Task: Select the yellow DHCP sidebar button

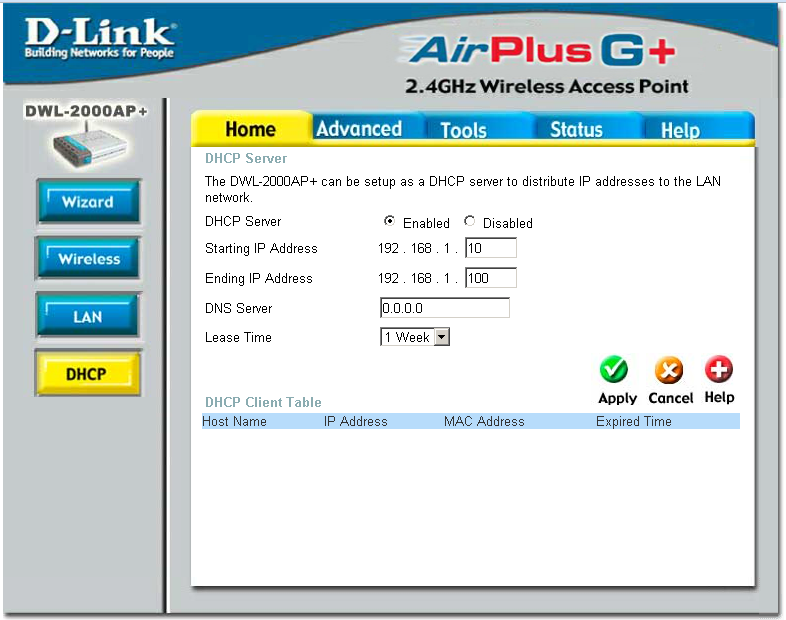Action: tap(87, 374)
